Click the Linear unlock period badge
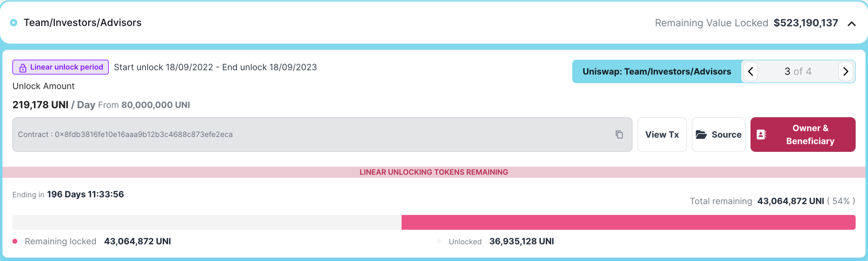The height and width of the screenshot is (261, 868). pos(60,67)
